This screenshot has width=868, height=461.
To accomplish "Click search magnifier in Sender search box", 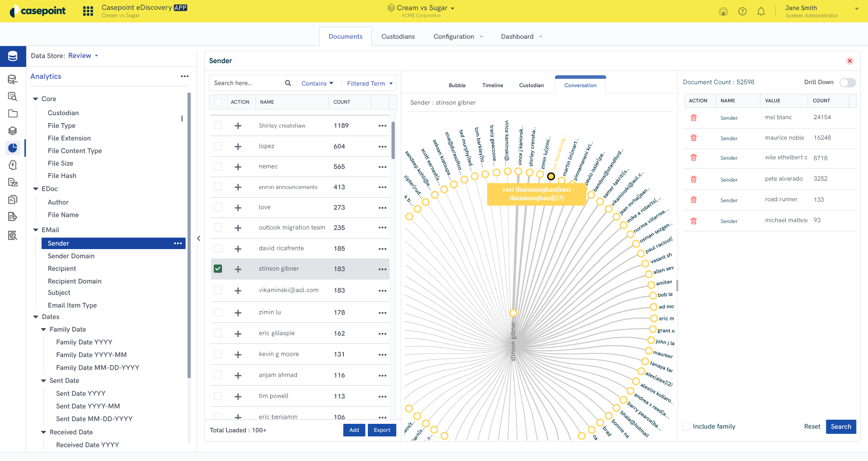I will pyautogui.click(x=288, y=83).
